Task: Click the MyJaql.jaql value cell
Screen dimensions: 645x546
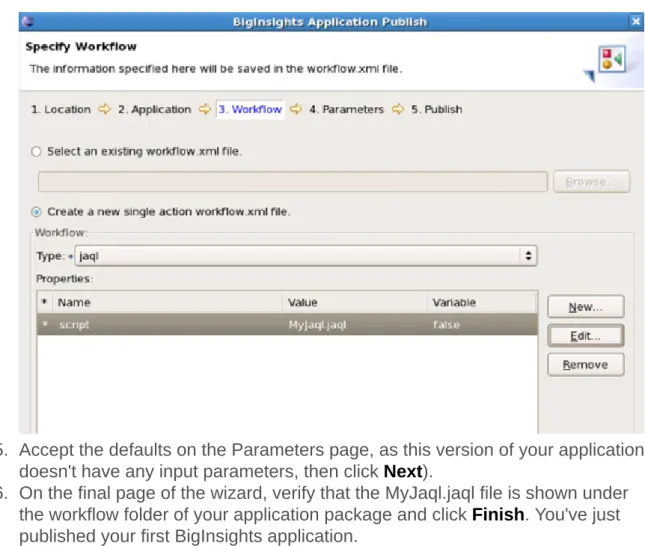Action: click(x=317, y=325)
